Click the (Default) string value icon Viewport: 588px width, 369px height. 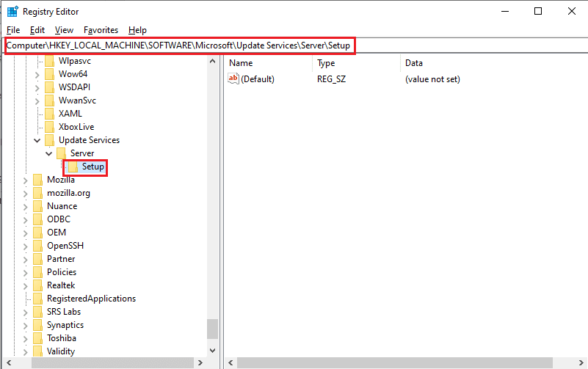pyautogui.click(x=233, y=78)
